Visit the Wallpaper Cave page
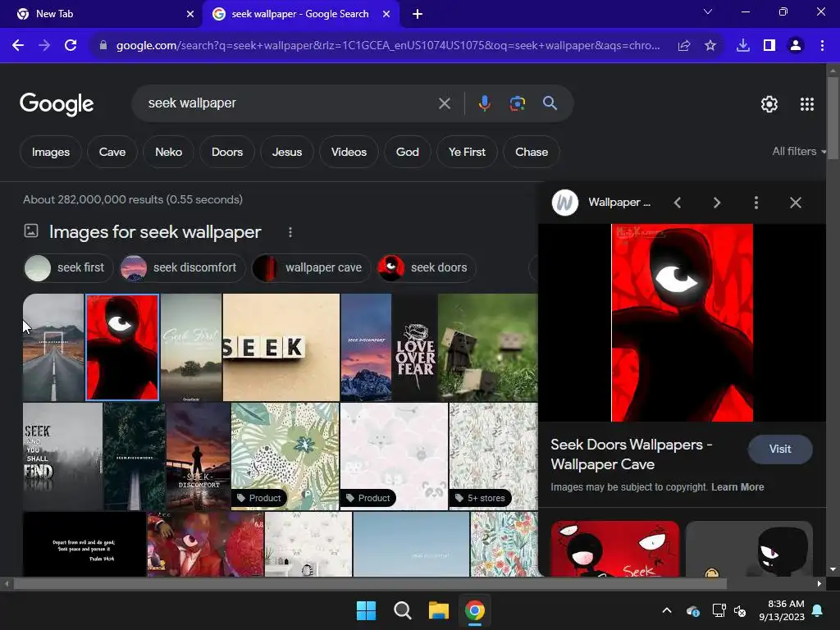The height and width of the screenshot is (630, 840). coord(780,449)
